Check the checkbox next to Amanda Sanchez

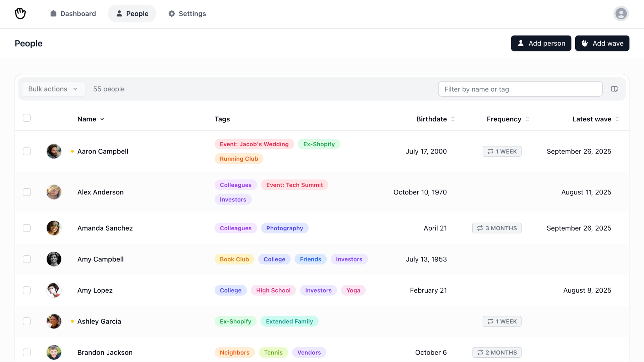pos(26,228)
